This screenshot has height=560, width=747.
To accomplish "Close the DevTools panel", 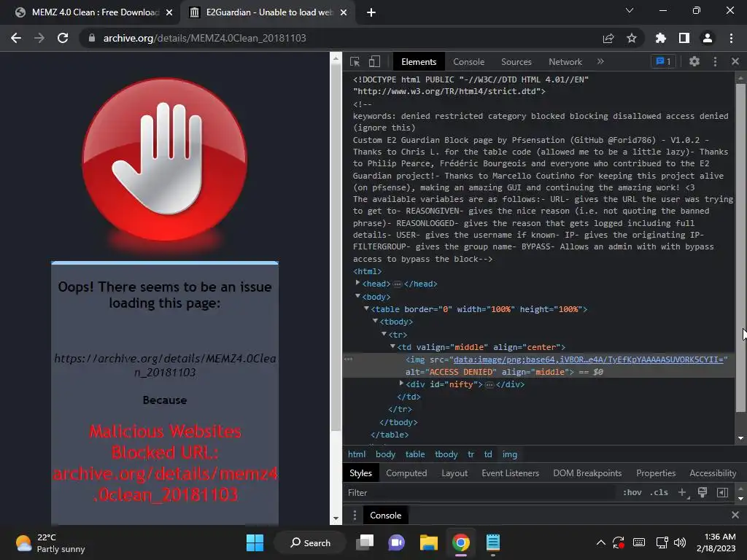I will 735,61.
